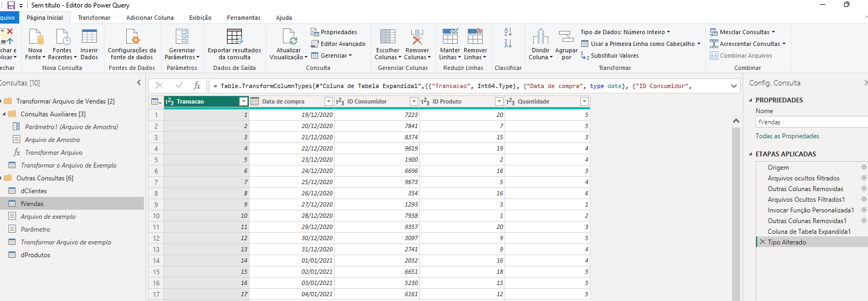
Task: Open the Ajuda tab
Action: click(284, 18)
